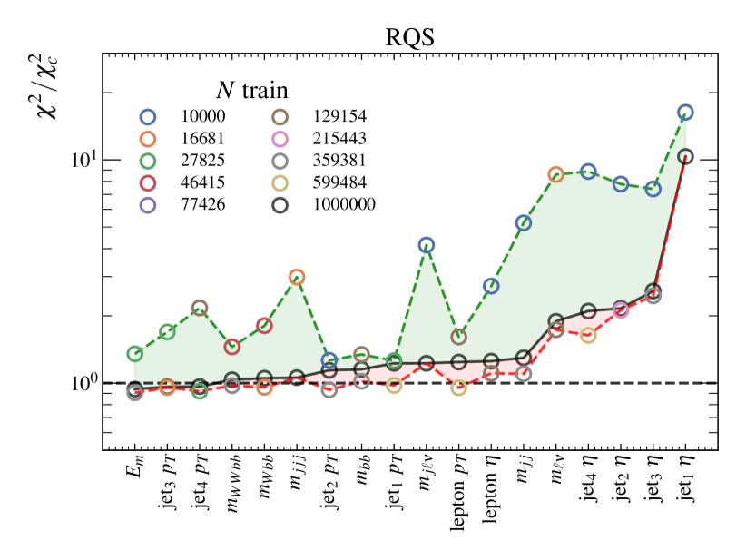Click the pink data point above jet2 η

click(x=621, y=310)
